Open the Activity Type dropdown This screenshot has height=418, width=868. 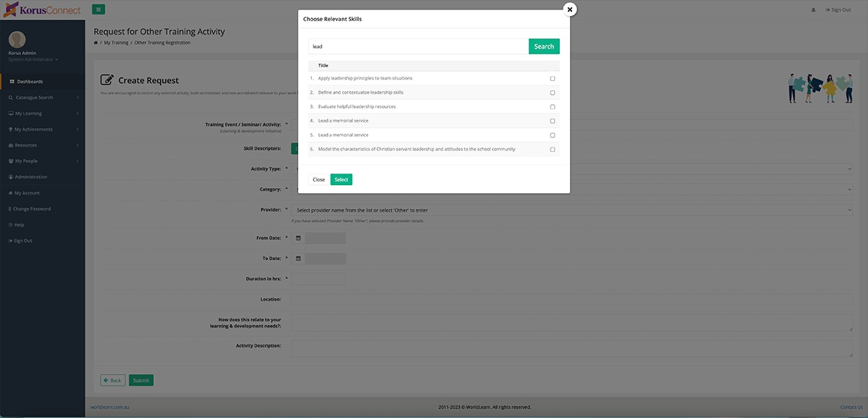tap(573, 169)
